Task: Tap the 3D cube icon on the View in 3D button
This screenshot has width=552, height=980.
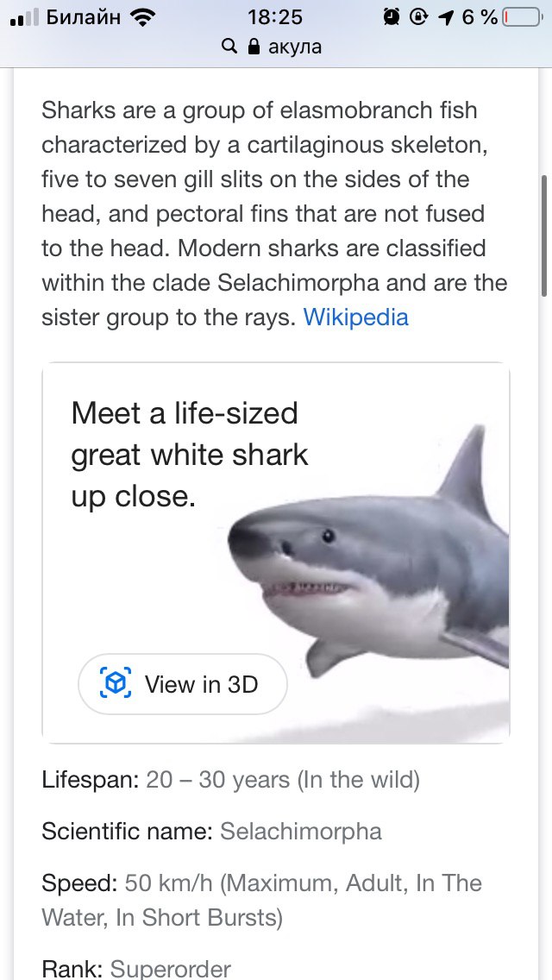Action: coord(116,684)
